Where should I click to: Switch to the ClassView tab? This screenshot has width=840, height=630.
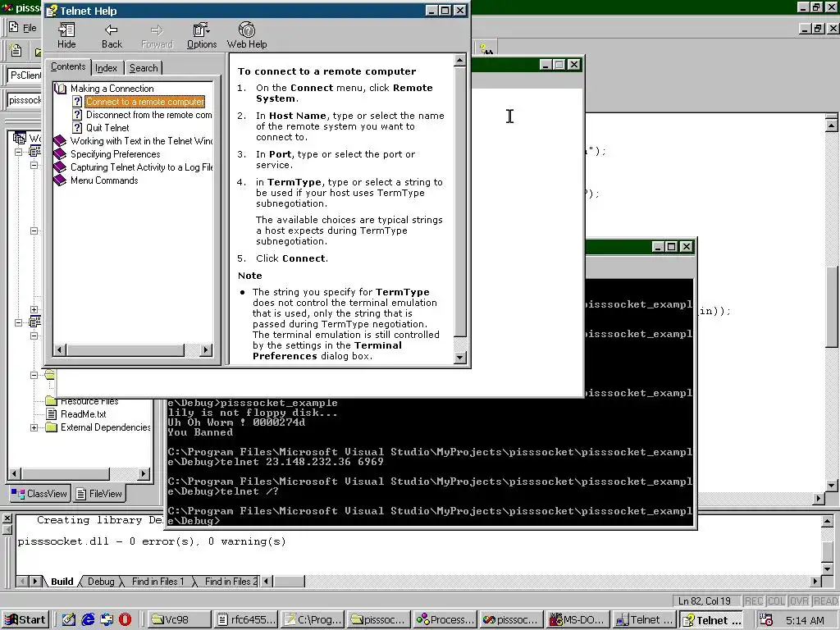39,494
